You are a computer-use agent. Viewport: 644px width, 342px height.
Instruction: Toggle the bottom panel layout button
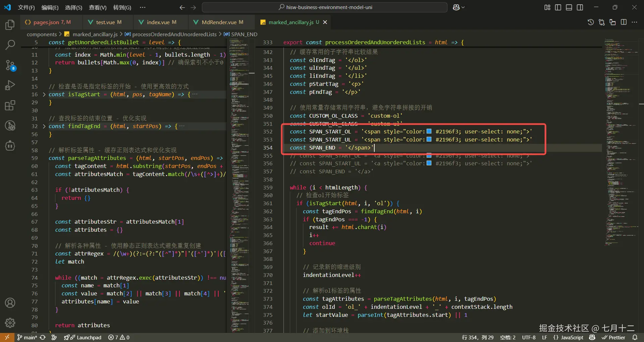pos(569,7)
